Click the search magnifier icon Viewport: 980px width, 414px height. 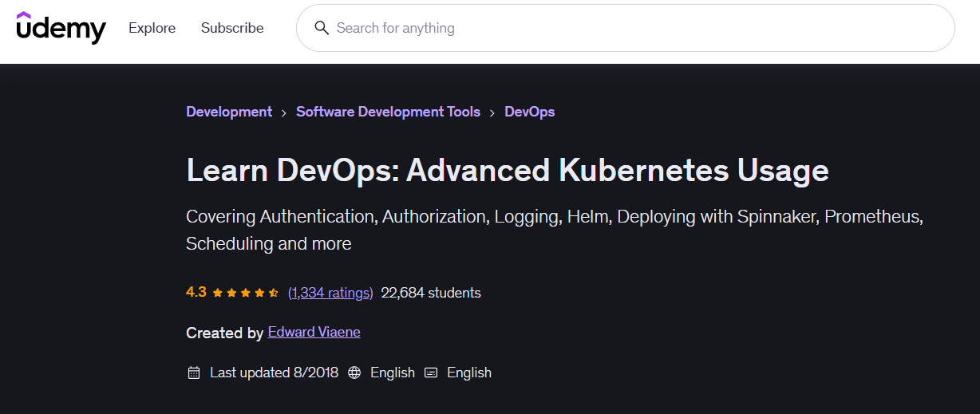click(322, 28)
